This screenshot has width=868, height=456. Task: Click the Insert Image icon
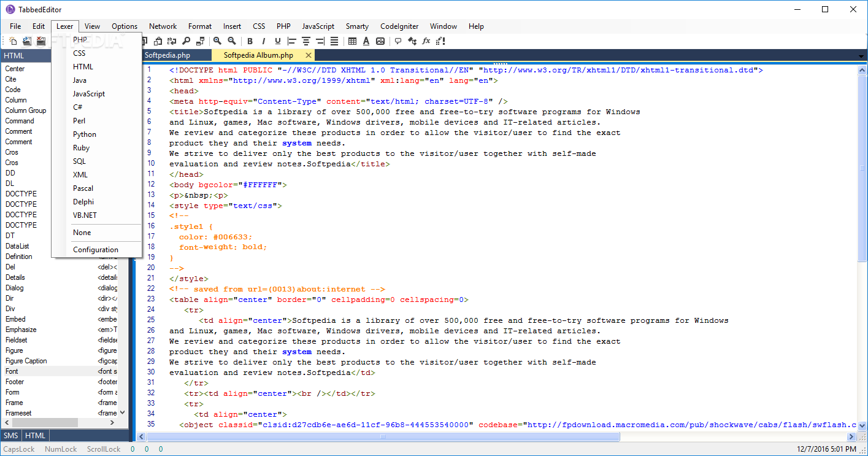pos(380,41)
